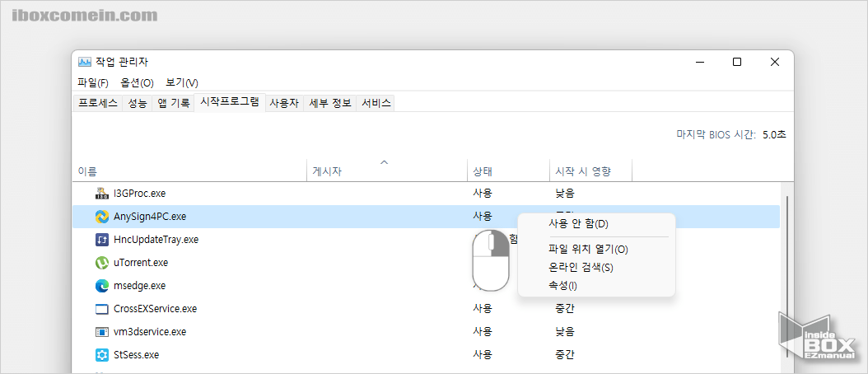
Task: Click the CrossEXService.exe program icon
Action: tap(102, 309)
